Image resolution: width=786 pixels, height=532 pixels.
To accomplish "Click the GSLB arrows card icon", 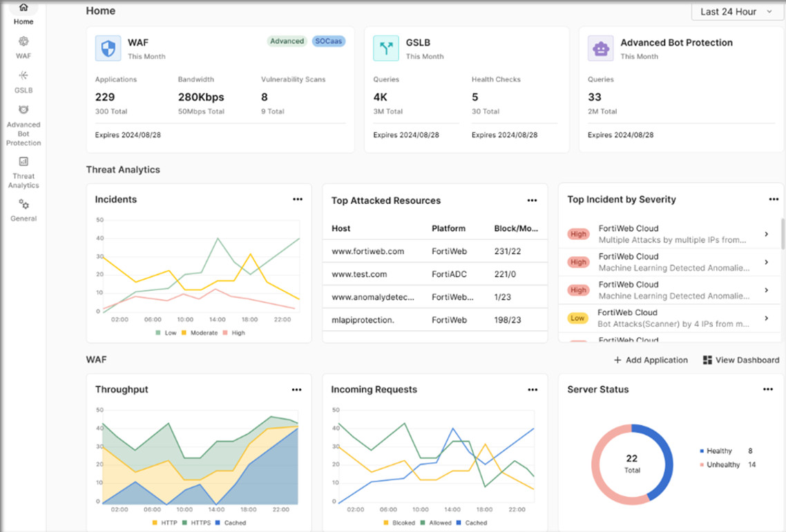I will [386, 48].
